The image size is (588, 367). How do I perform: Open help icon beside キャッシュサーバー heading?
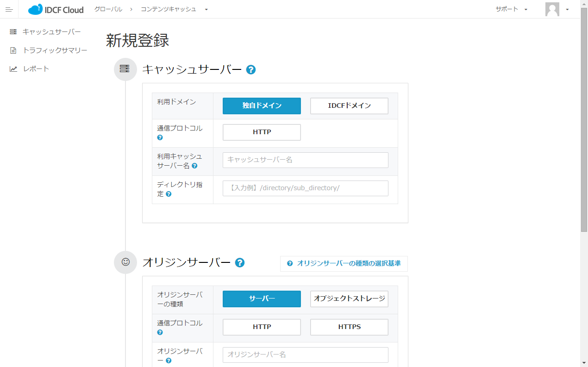251,70
